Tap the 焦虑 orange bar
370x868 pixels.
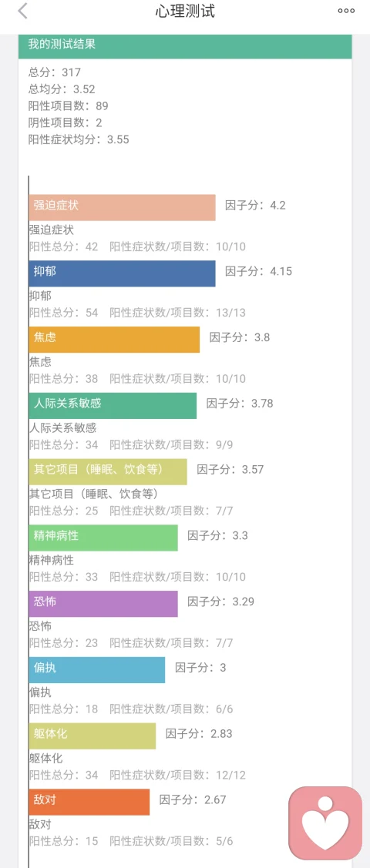click(x=114, y=340)
